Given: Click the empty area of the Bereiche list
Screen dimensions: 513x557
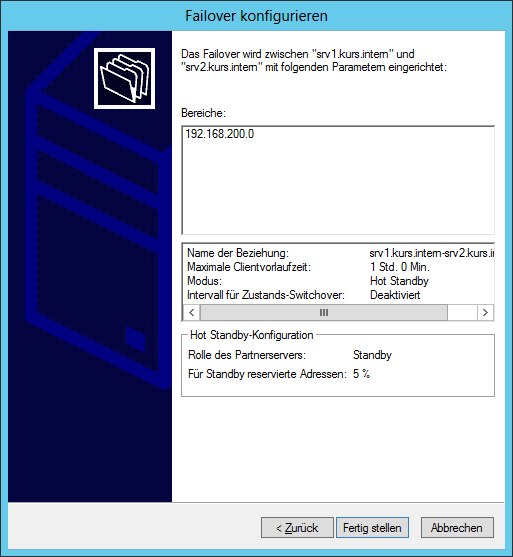Looking at the screenshot, I should click(x=338, y=188).
